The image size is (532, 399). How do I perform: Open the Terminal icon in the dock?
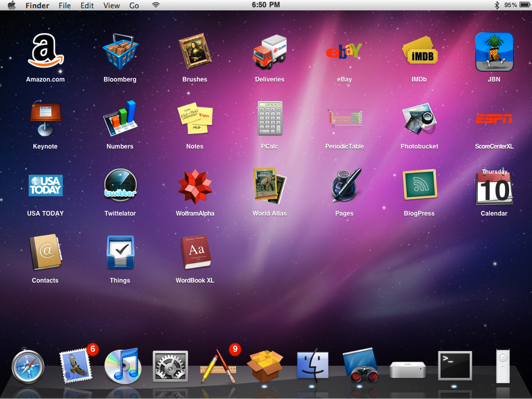pos(455,366)
